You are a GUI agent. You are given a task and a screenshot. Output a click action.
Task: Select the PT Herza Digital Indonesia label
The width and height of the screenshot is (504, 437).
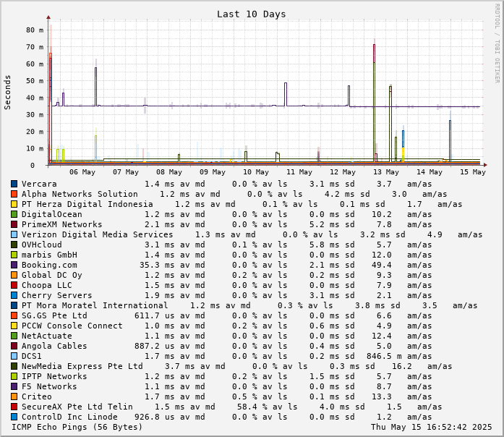coord(87,204)
